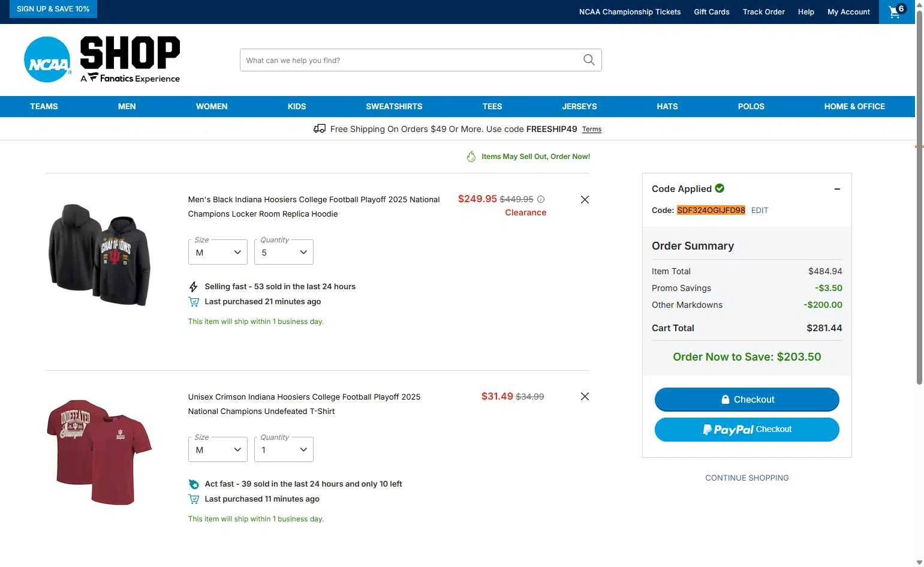
Task: Open the Undefeated T-Shirt product title
Action: pyautogui.click(x=304, y=404)
